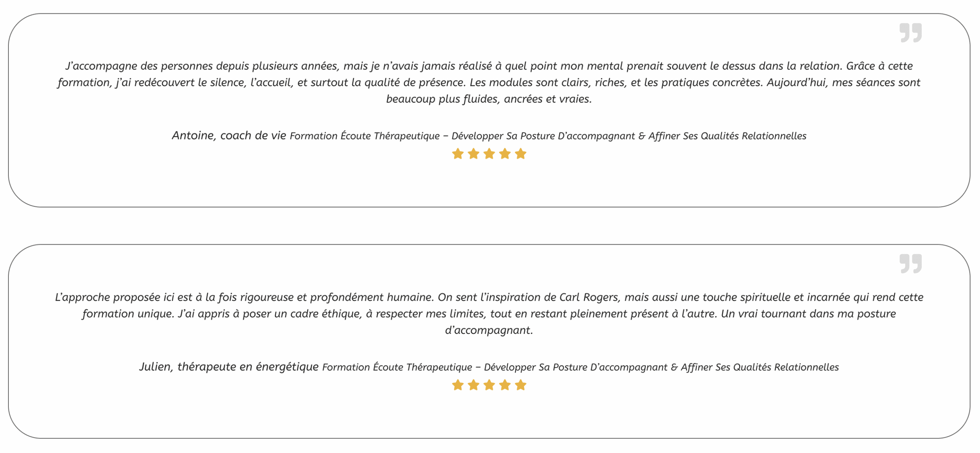Click the words "Carl Rogers" in Julien's testimonial

[589, 297]
